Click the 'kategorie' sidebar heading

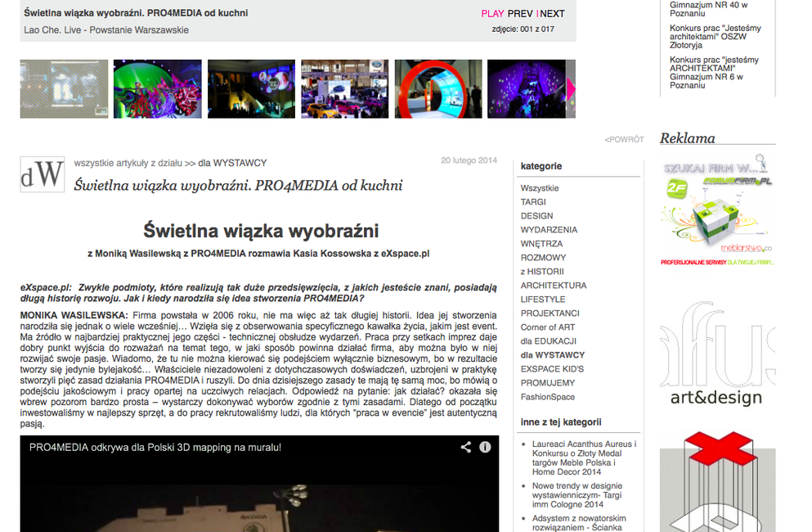541,166
